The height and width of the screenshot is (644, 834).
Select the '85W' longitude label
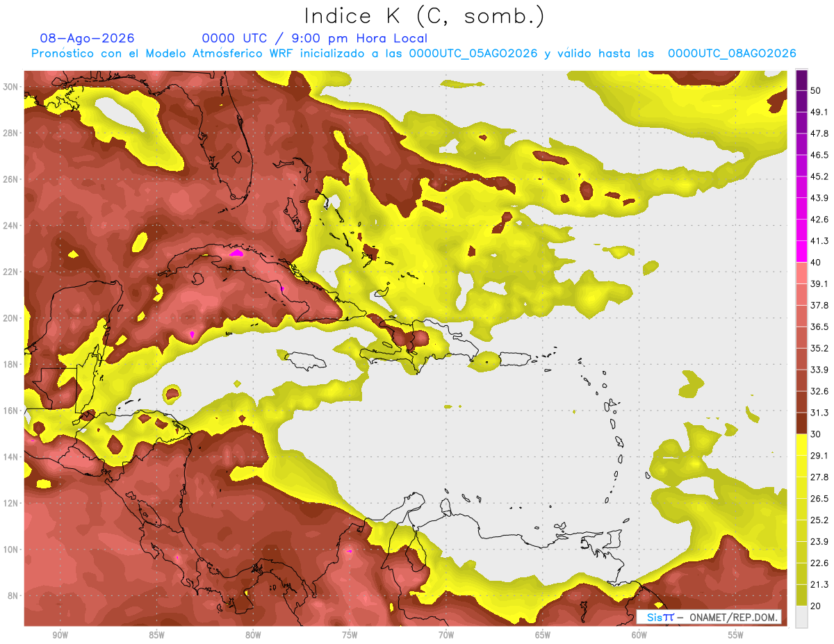tap(156, 635)
